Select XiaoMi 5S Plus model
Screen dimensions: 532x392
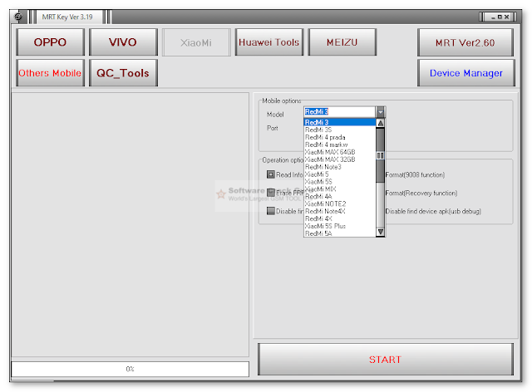pos(340,226)
